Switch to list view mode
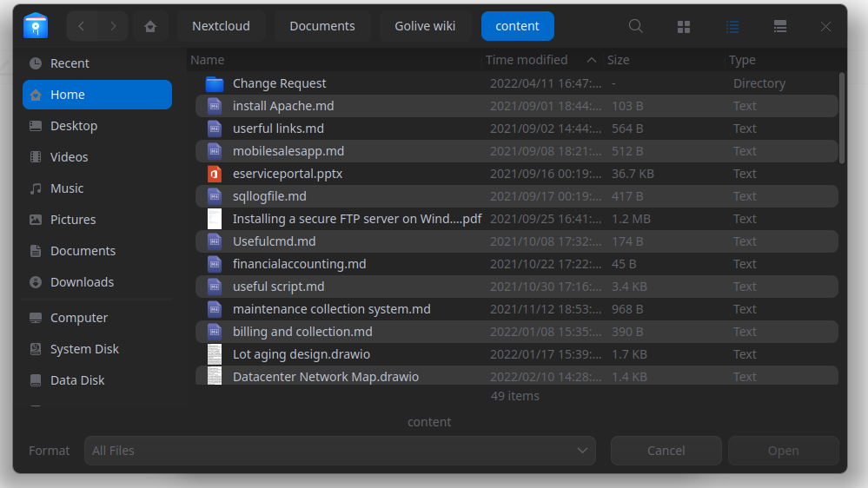This screenshot has width=868, height=488. (732, 27)
